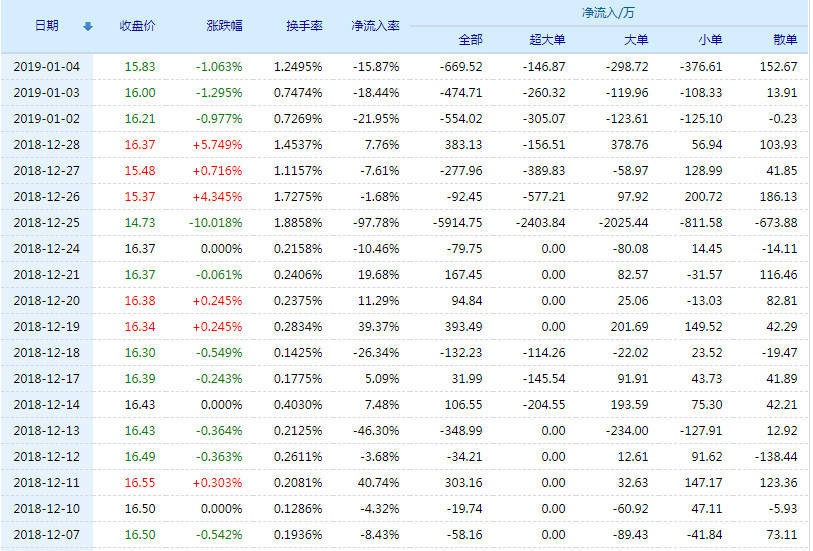Viewport: 813px width, 551px height.
Task: Select the 全部 sub-column header
Action: tap(469, 40)
